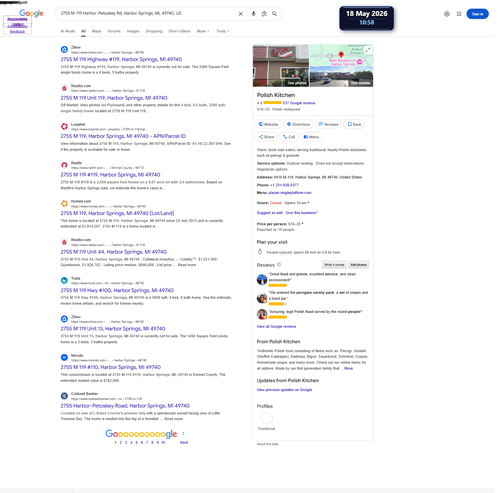Click the Website button for Polish Kitchen

(269, 124)
